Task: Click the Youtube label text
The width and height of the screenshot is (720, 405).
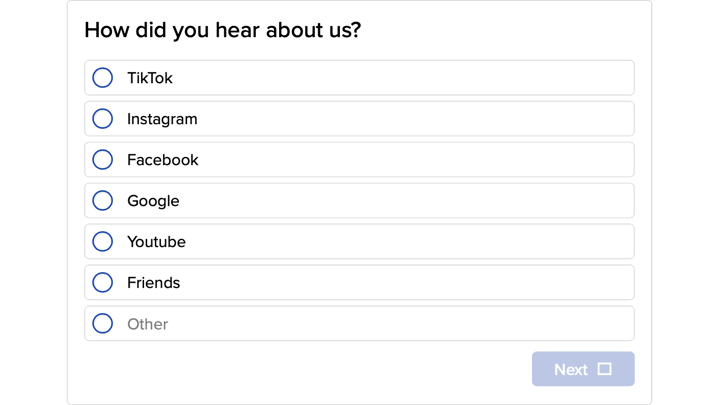Action: tap(156, 242)
